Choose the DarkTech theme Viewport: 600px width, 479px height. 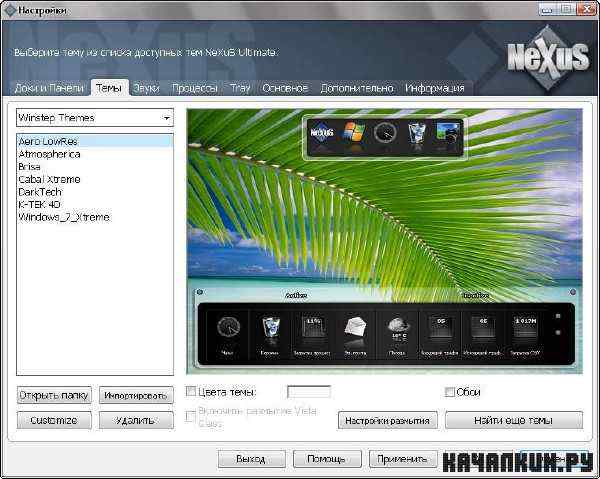click(95, 192)
